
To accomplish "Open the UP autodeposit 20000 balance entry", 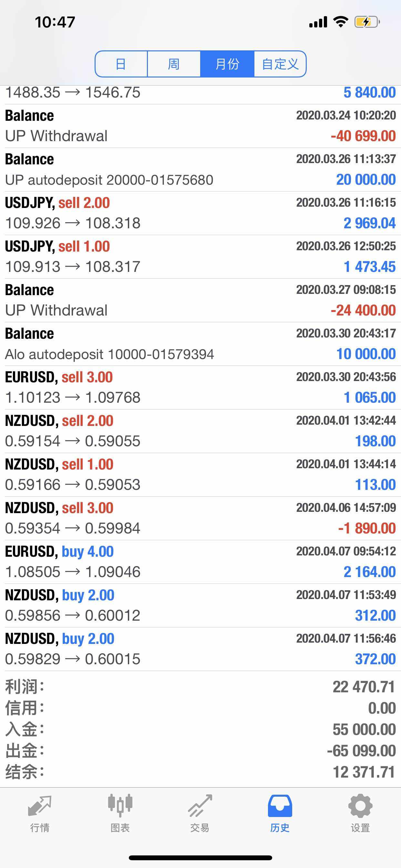I will (x=200, y=170).
